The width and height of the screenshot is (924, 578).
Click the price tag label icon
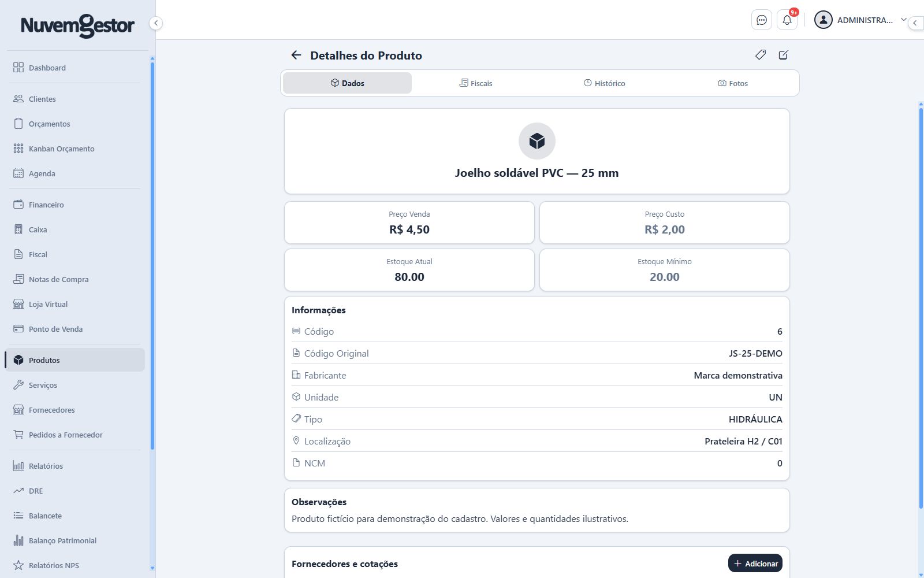(761, 55)
